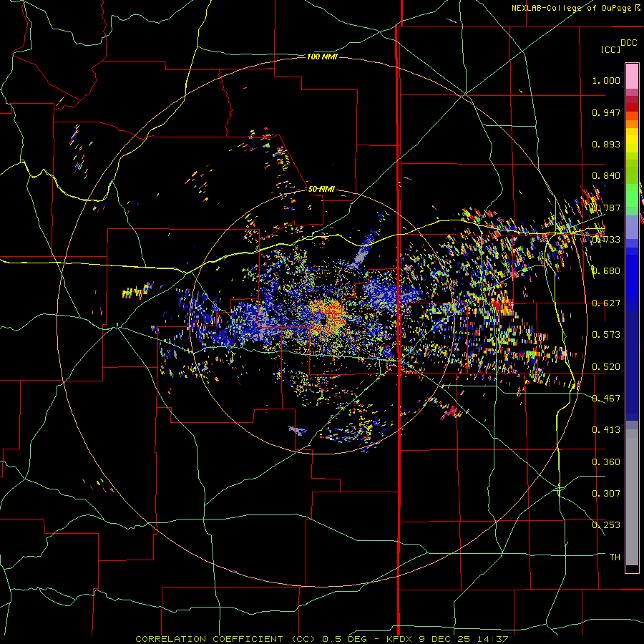
Task: Select the pink top segment of color bar
Action: tap(632, 77)
